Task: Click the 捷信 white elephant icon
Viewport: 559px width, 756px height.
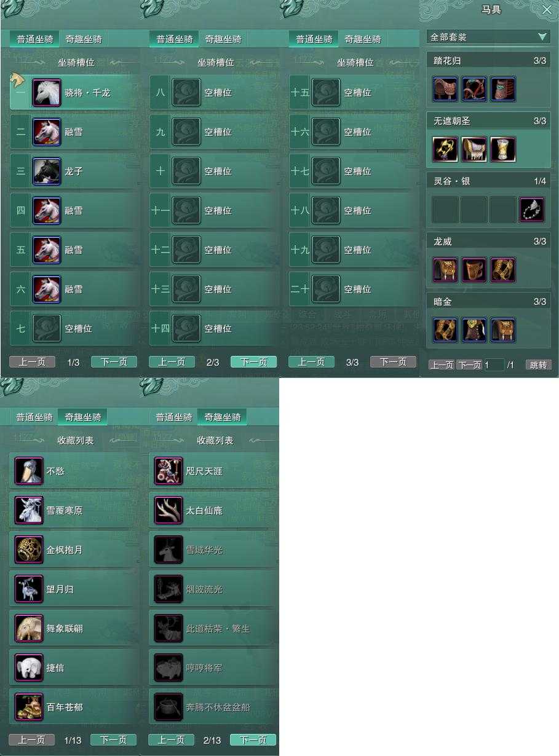Action: (29, 668)
